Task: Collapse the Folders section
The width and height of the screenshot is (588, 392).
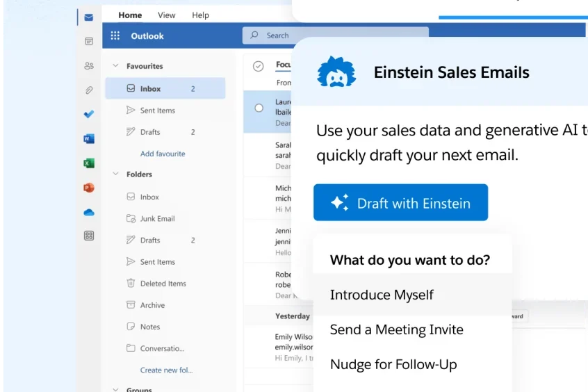Action: tap(115, 174)
